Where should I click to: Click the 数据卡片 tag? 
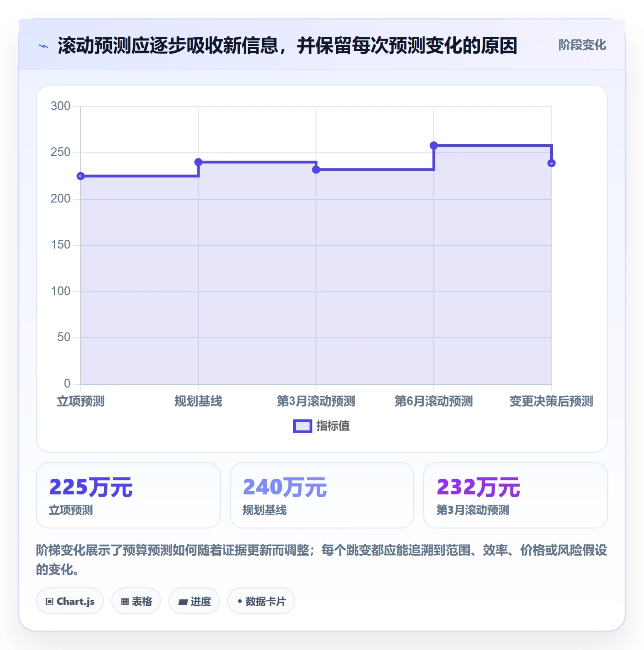pyautogui.click(x=261, y=601)
